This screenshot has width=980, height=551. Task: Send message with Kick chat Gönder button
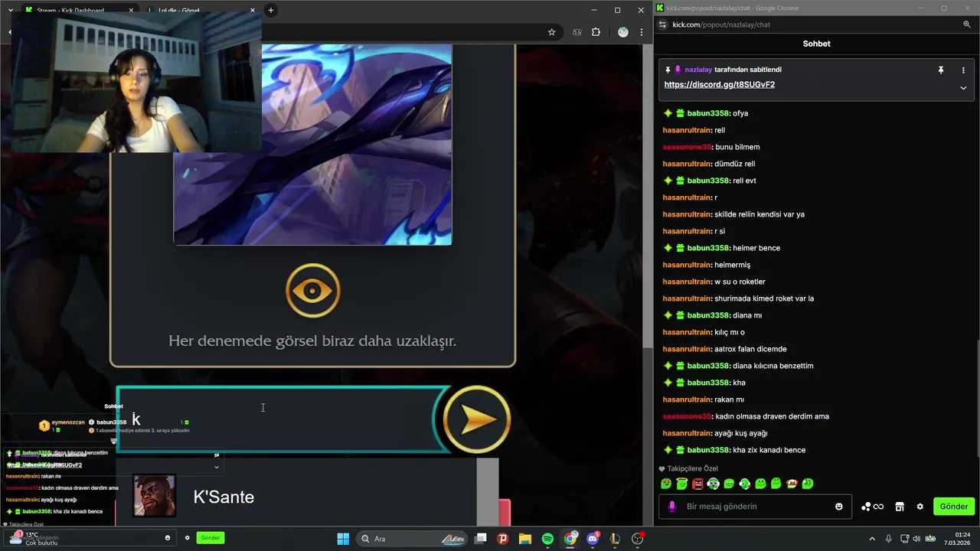coord(954,507)
